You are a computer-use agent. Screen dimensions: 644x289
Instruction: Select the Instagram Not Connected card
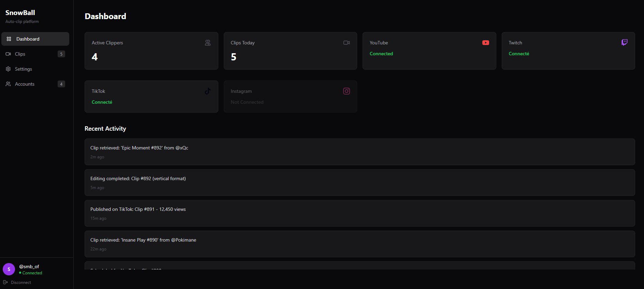(290, 97)
